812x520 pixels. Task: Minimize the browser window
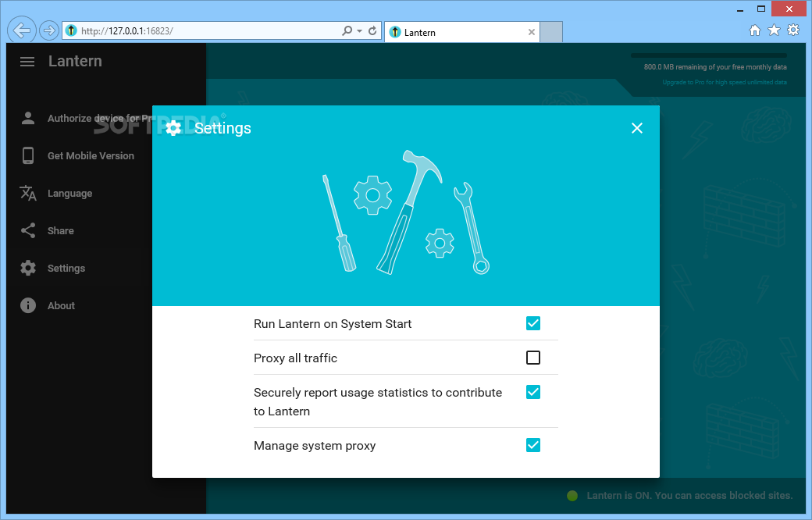click(740, 9)
